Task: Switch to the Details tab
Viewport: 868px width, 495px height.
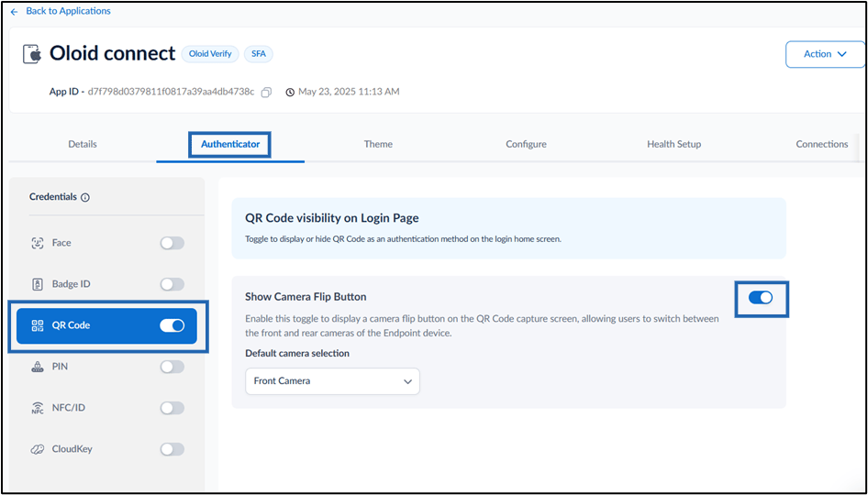Action: coord(83,144)
